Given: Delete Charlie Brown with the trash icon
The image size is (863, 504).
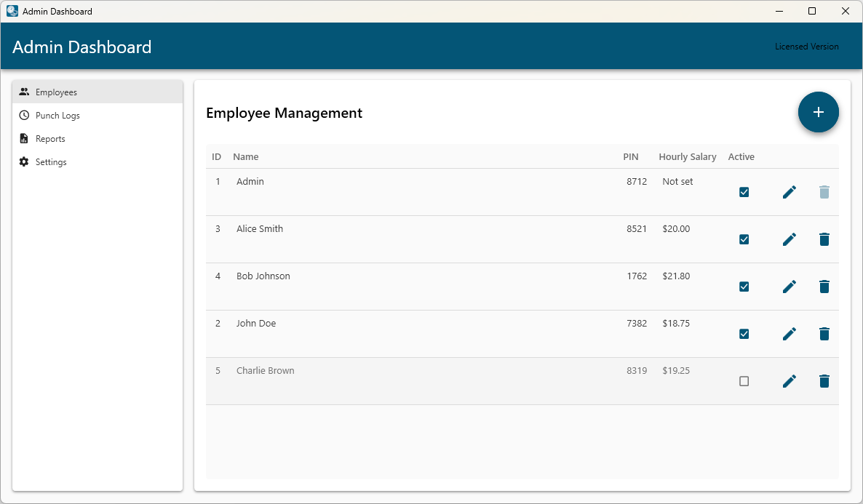Looking at the screenshot, I should click(x=824, y=381).
